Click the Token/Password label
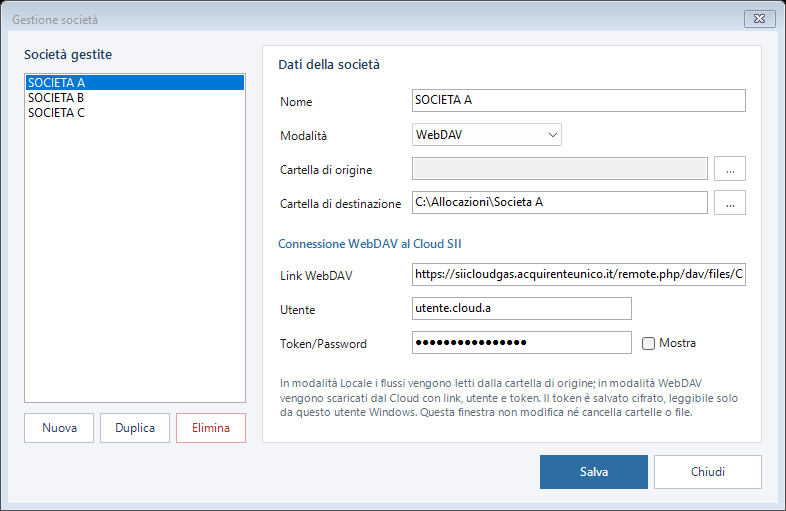 click(323, 344)
